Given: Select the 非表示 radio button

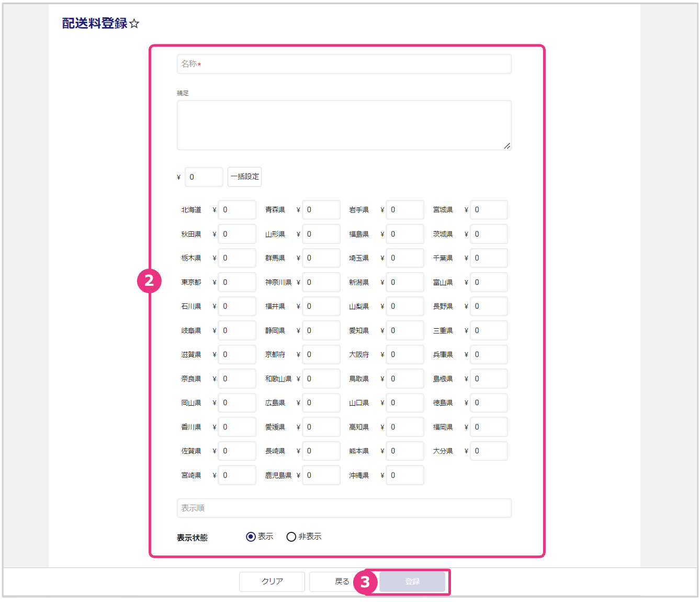Looking at the screenshot, I should pyautogui.click(x=291, y=537).
